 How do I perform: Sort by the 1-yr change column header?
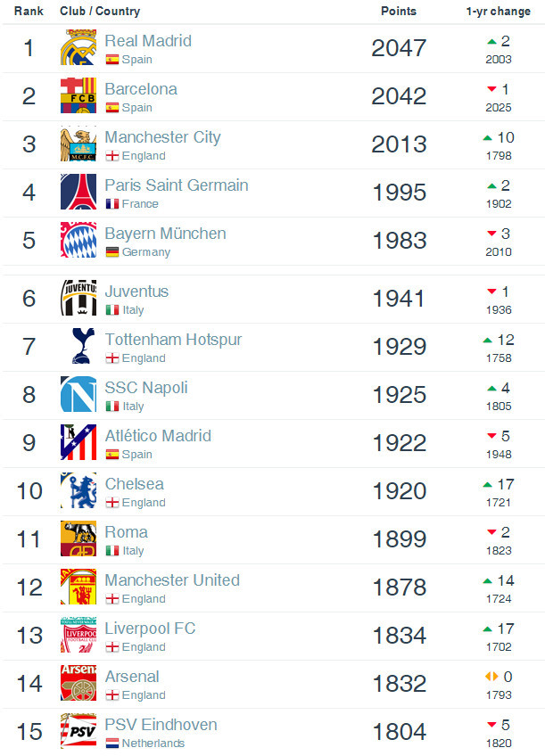[499, 12]
